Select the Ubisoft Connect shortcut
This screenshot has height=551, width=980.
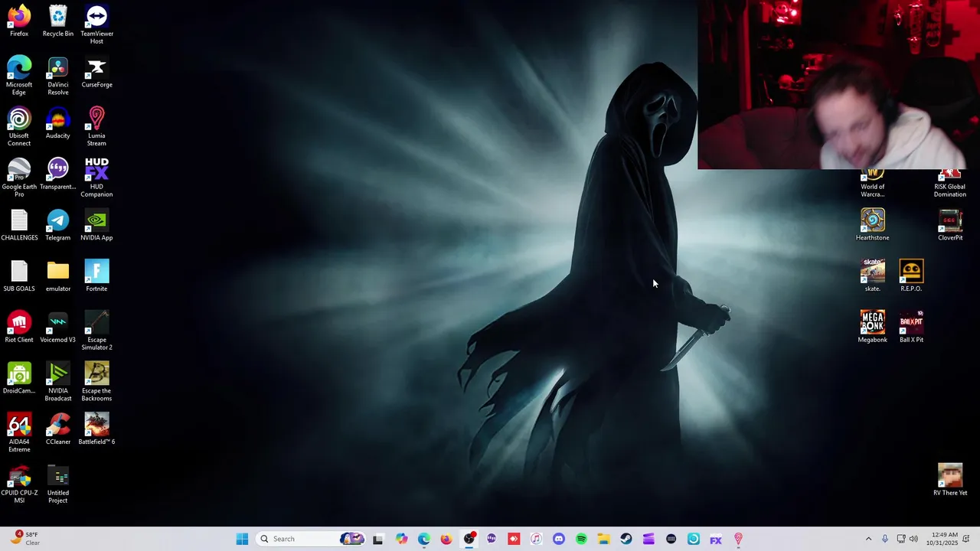19,127
